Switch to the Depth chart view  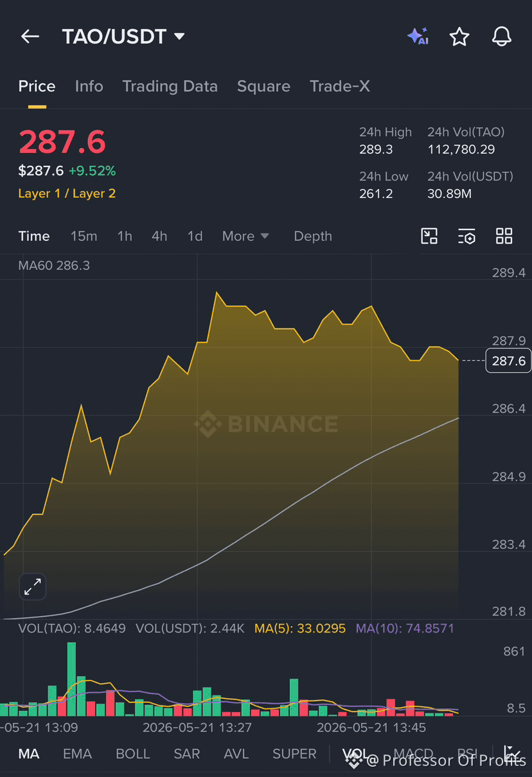[313, 236]
